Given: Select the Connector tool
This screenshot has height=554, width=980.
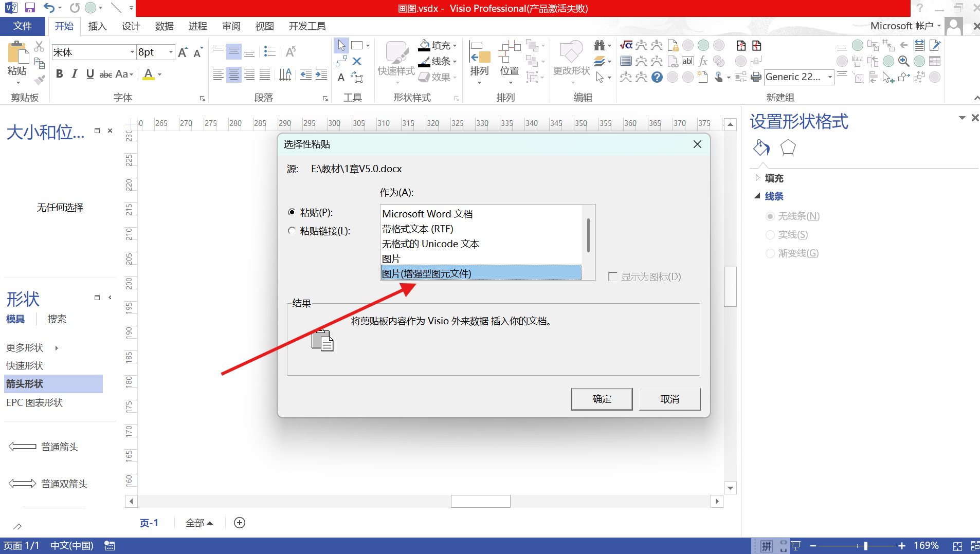Looking at the screenshot, I should 341,61.
